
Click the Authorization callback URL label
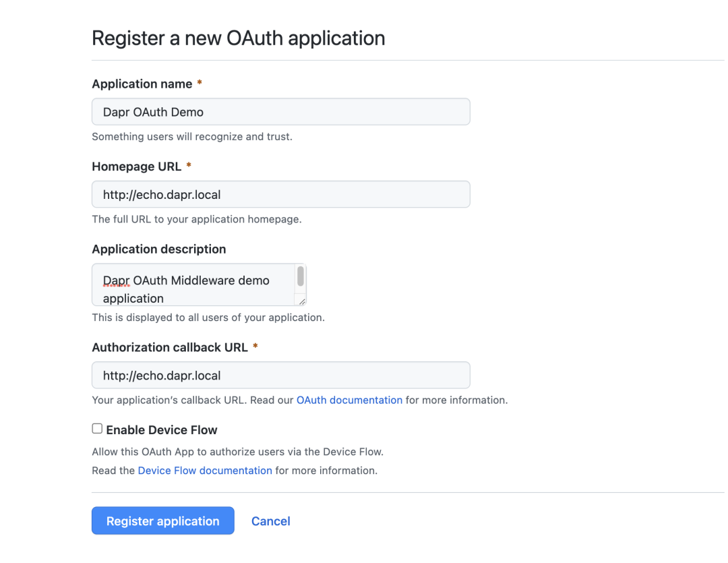[170, 347]
